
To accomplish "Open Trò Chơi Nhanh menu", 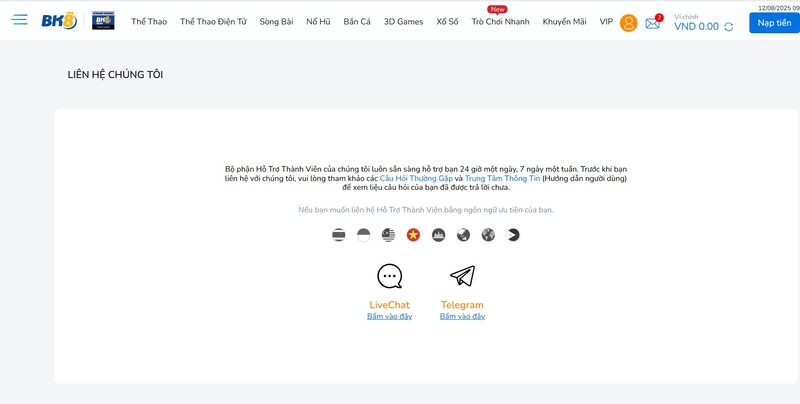I will (x=501, y=21).
